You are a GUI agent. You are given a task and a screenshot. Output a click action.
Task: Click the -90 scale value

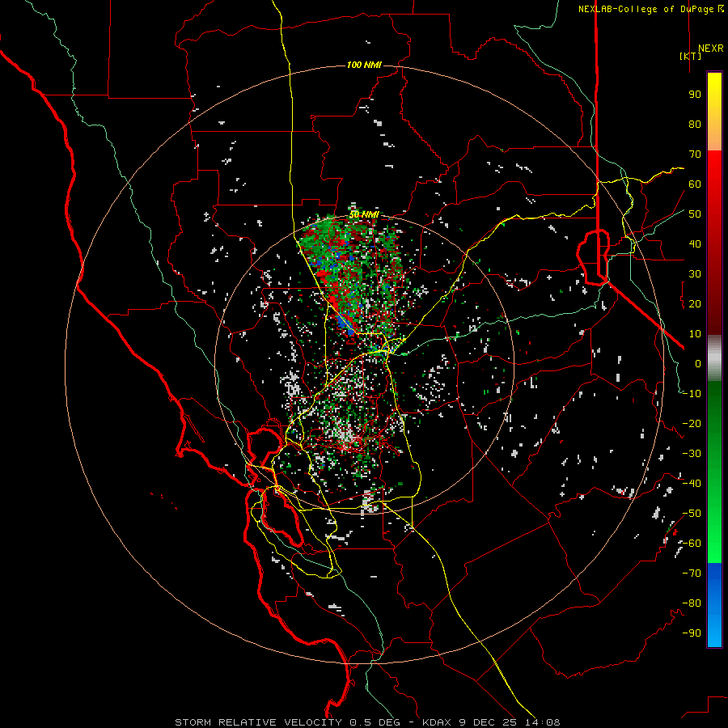[692, 633]
